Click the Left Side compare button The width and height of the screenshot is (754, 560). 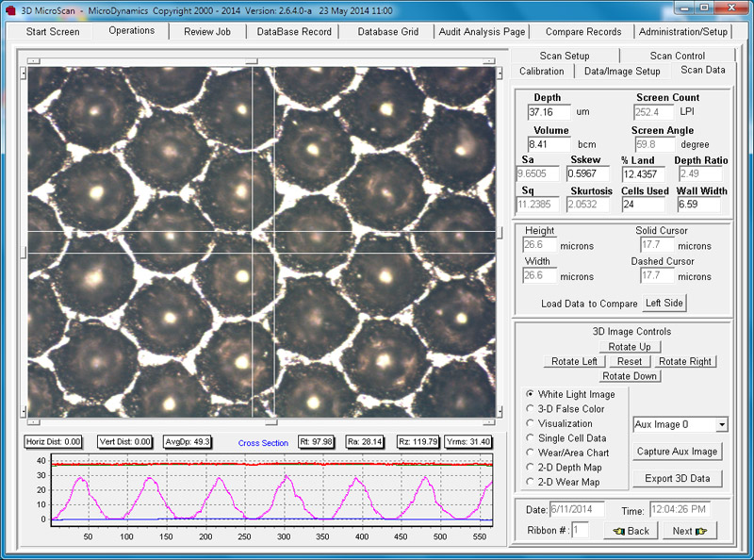(664, 303)
